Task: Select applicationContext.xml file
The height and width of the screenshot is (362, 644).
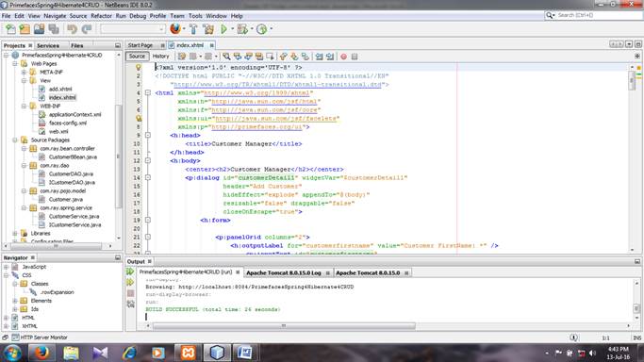Action: [74, 114]
